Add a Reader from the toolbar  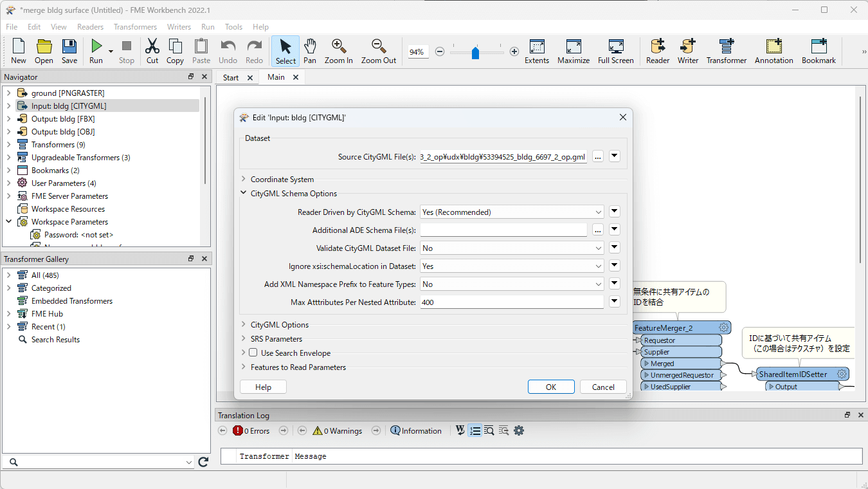pos(658,46)
